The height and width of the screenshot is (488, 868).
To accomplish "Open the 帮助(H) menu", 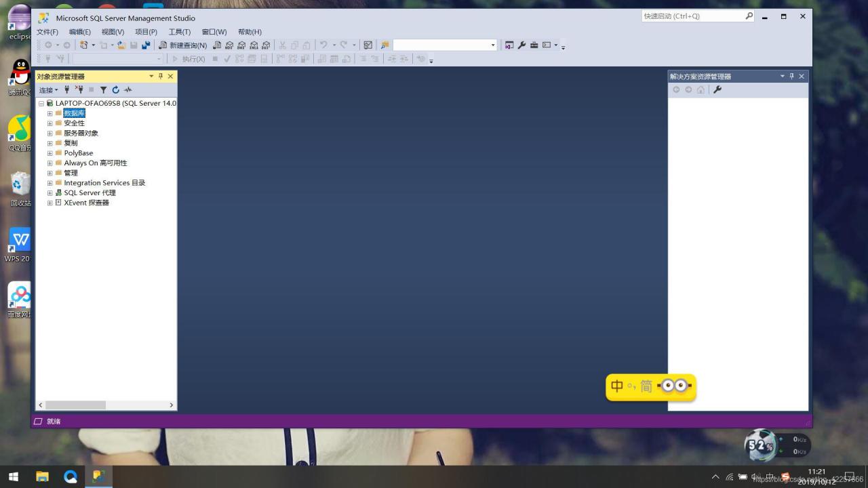I will (250, 32).
